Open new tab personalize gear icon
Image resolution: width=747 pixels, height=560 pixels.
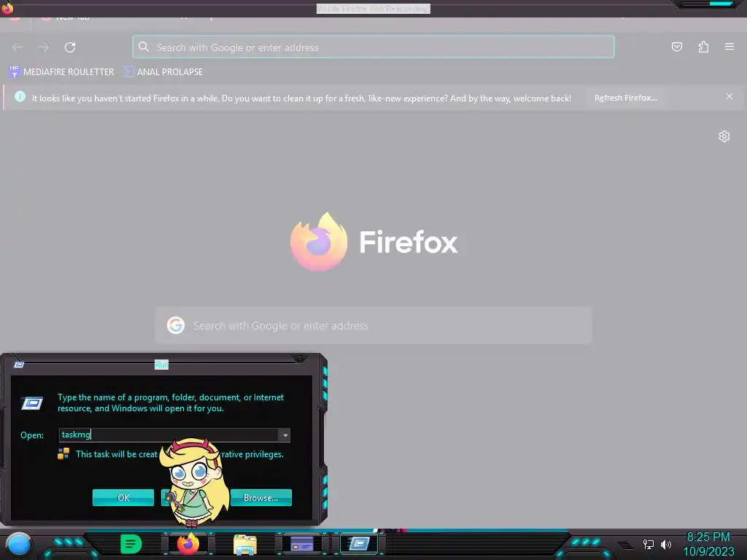[724, 136]
